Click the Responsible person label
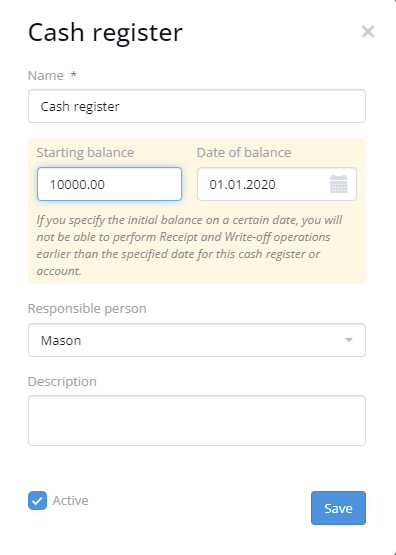Viewport: 396px width, 555px height. (87, 309)
